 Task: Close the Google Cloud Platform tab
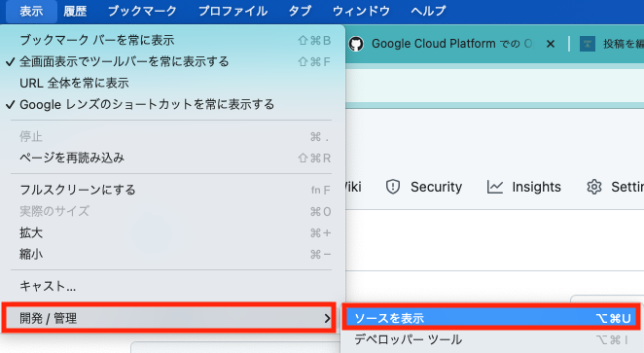551,44
